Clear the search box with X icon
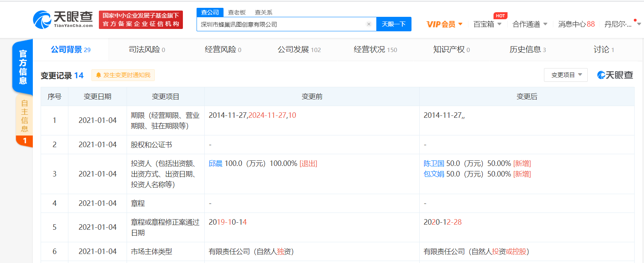This screenshot has width=644, height=263. [x=369, y=24]
